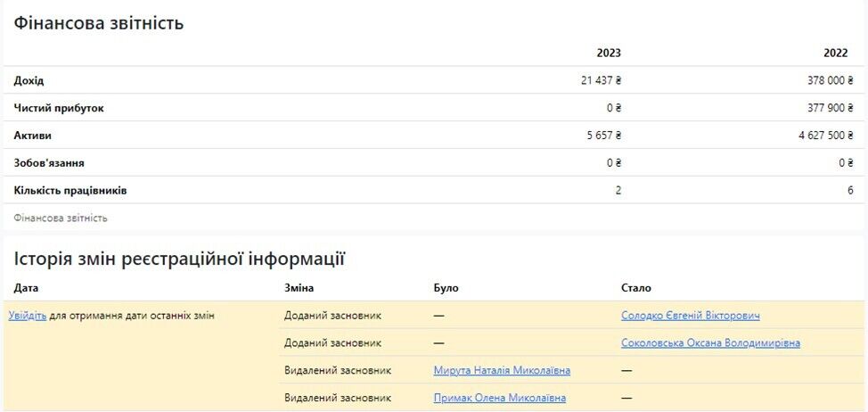Select the Активи row label
The image size is (868, 412).
(x=33, y=136)
